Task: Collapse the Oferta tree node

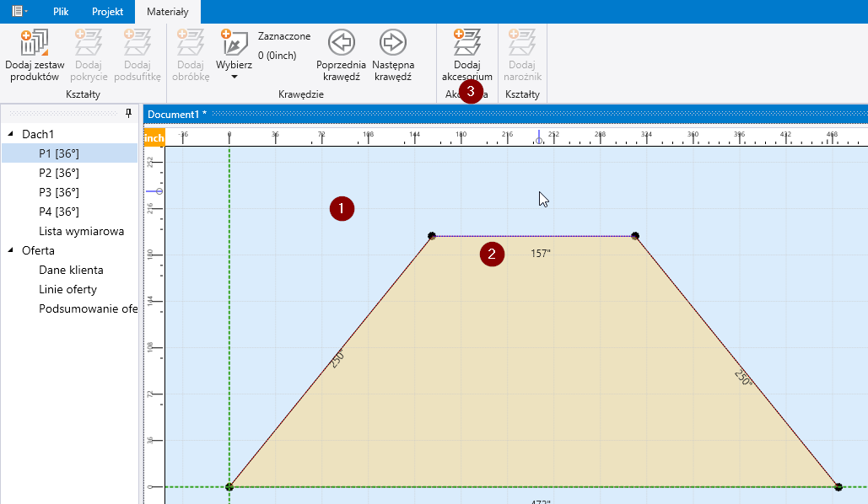Action: pyautogui.click(x=11, y=250)
